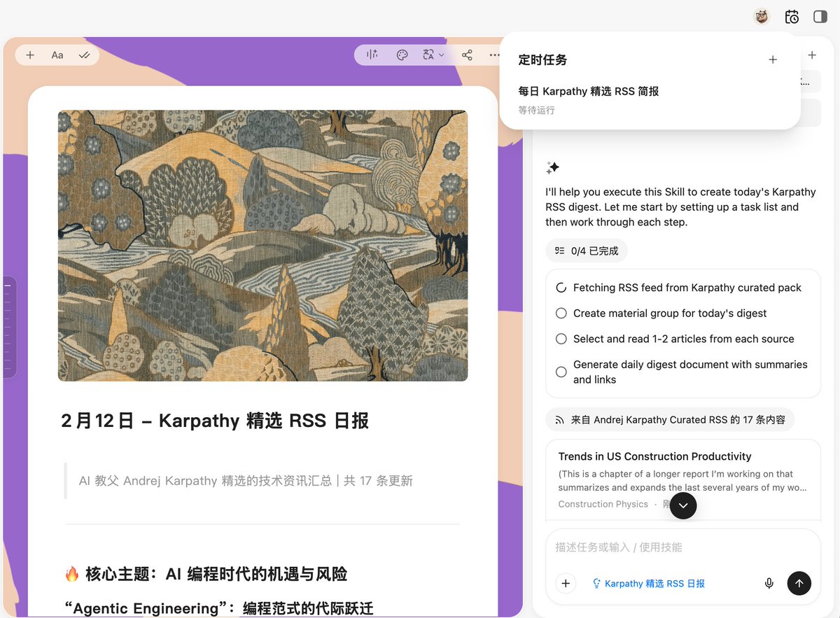The width and height of the screenshot is (840, 618).
Task: Open sharing options via the share icon
Action: click(467, 54)
